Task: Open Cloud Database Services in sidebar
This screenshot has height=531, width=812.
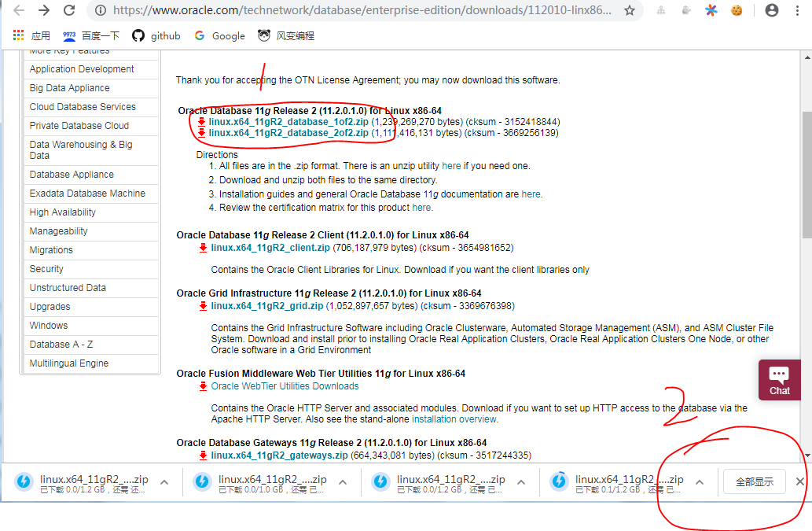Action: [x=90, y=107]
